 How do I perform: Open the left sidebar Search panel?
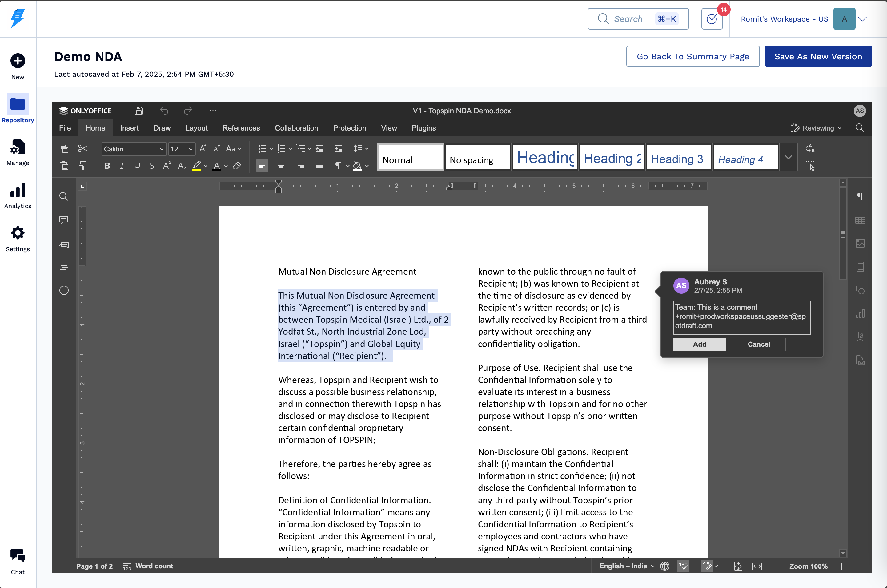64,196
